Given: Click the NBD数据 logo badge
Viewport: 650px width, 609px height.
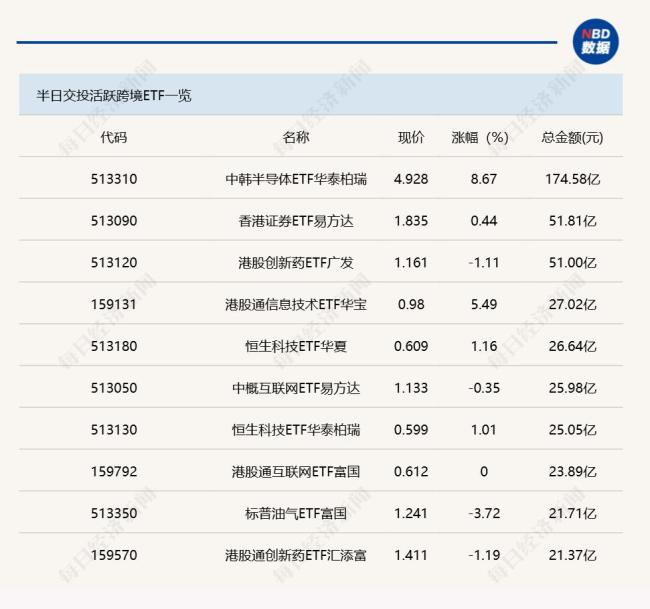Looking at the screenshot, I should [595, 41].
